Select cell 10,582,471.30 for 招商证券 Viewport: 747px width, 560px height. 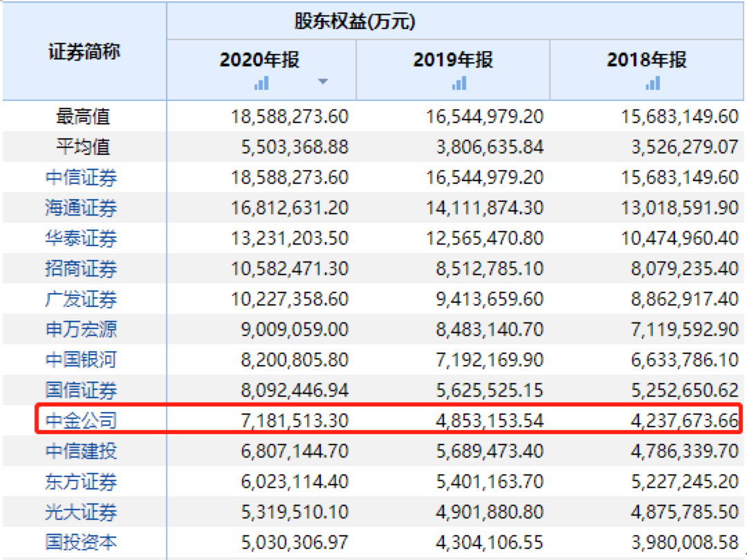click(290, 268)
